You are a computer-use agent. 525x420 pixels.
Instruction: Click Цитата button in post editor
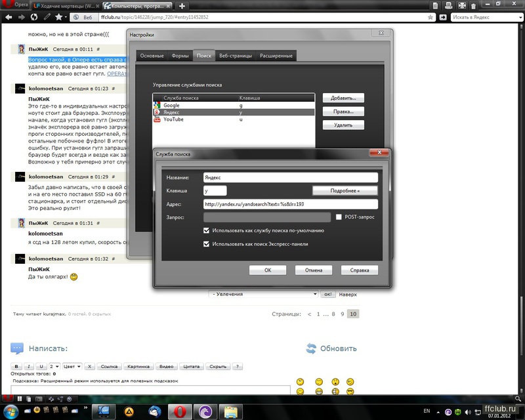tap(191, 366)
